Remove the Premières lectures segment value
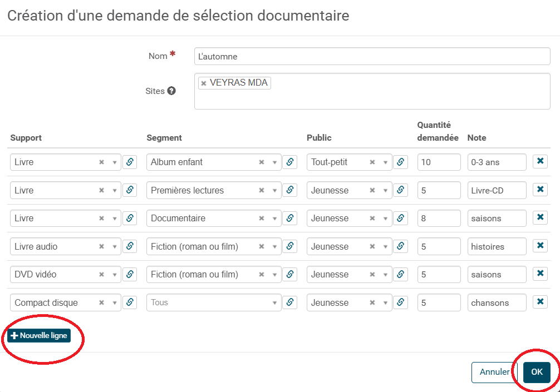This screenshot has width=560, height=392. click(x=261, y=190)
